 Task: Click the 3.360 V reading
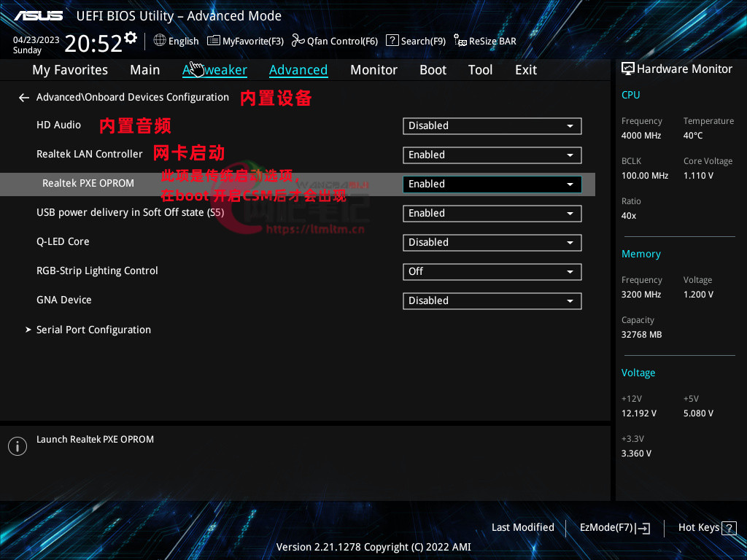(x=636, y=454)
